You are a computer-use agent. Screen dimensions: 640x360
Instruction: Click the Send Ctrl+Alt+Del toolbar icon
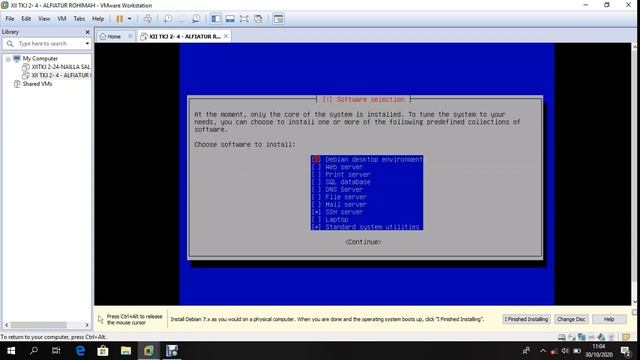(148, 19)
